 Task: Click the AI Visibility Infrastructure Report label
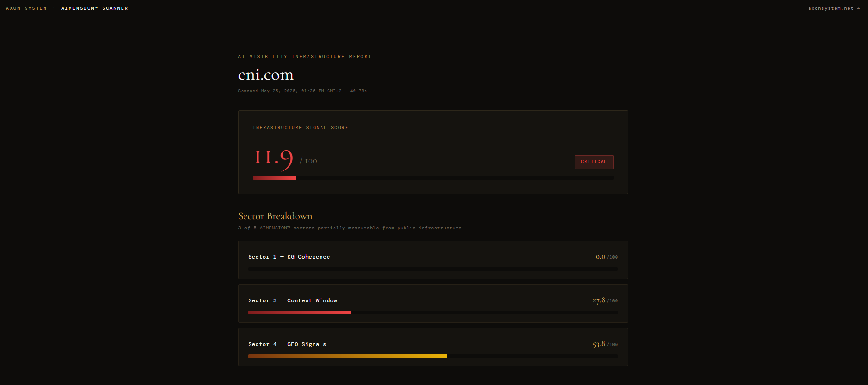click(x=305, y=57)
